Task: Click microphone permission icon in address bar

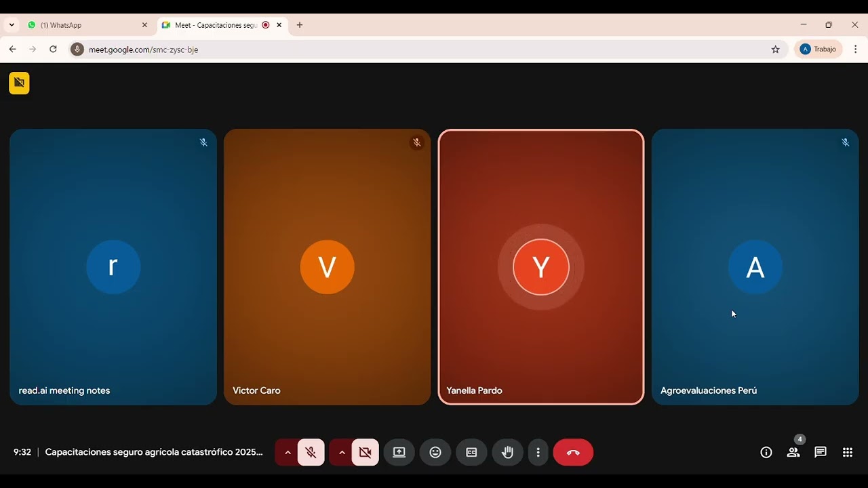Action: tap(77, 49)
